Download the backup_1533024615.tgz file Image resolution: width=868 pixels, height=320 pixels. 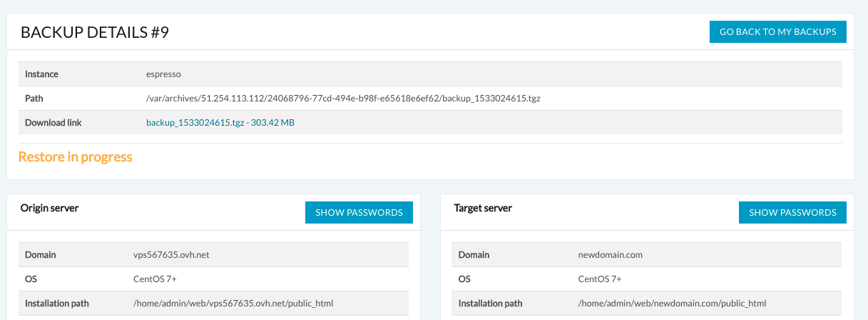click(x=220, y=123)
